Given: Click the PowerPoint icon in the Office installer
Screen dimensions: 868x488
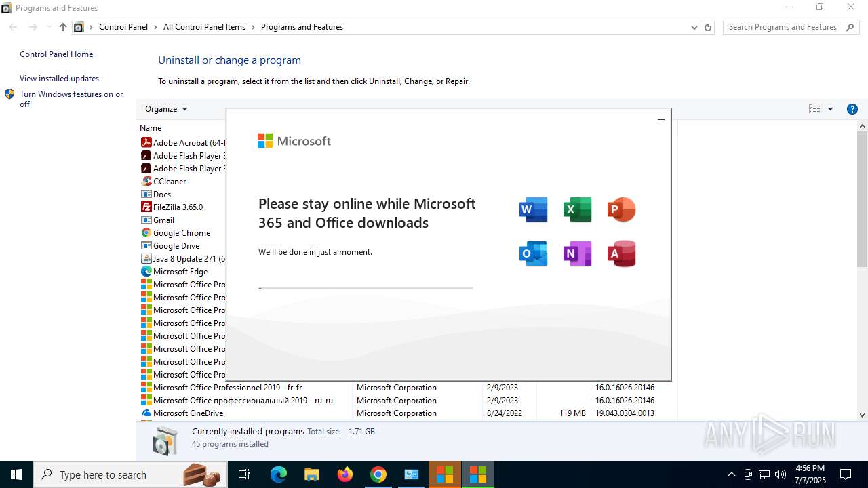Looking at the screenshot, I should point(621,209).
